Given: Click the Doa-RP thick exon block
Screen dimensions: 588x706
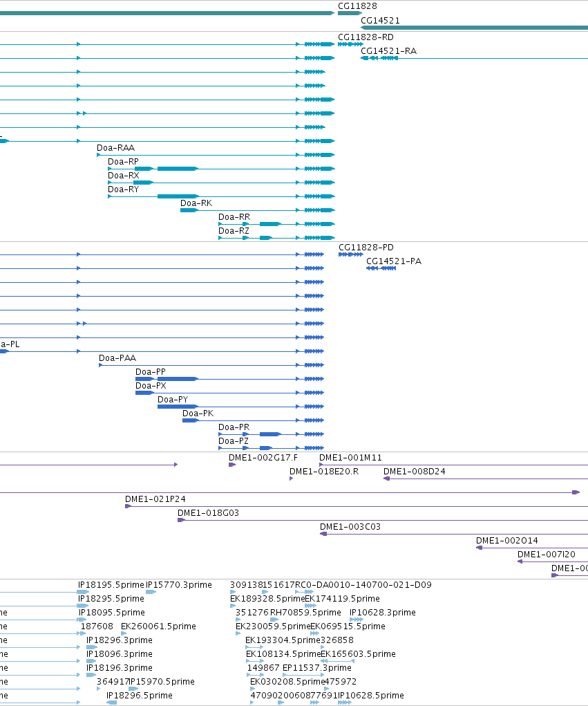Looking at the screenshot, I should coord(178,169).
